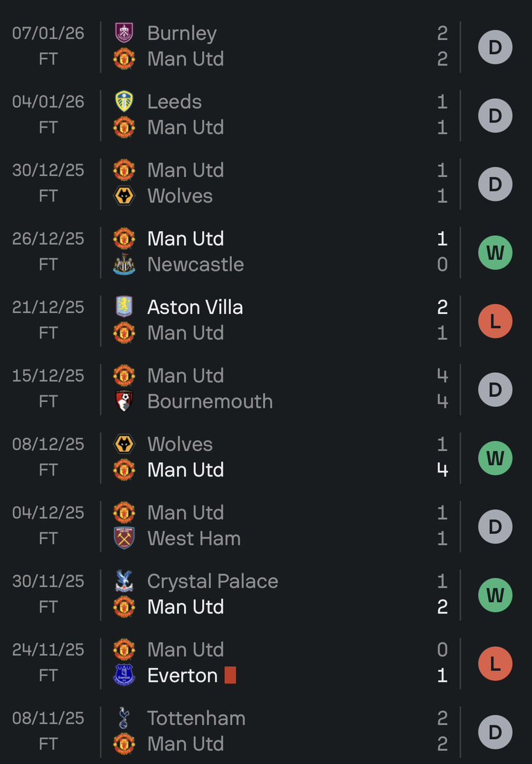Click the Bournemouth club crest
The height and width of the screenshot is (764, 532).
(x=124, y=401)
